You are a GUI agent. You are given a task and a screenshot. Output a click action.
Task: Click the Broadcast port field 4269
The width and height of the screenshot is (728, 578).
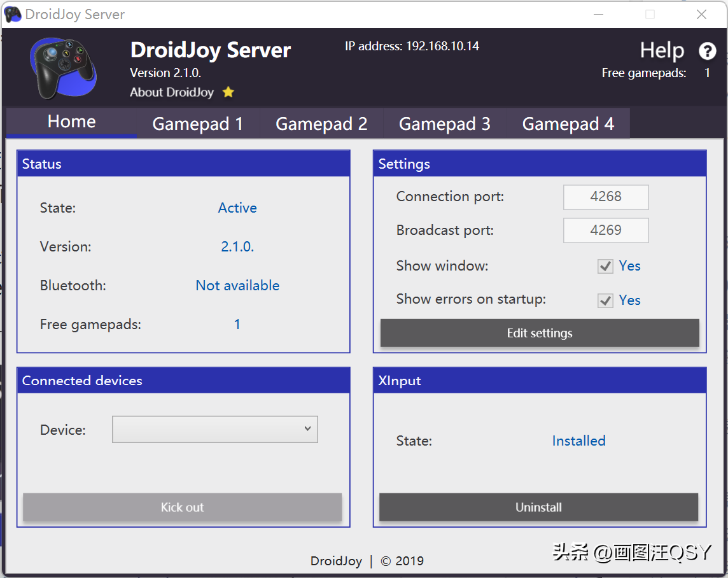pyautogui.click(x=606, y=230)
